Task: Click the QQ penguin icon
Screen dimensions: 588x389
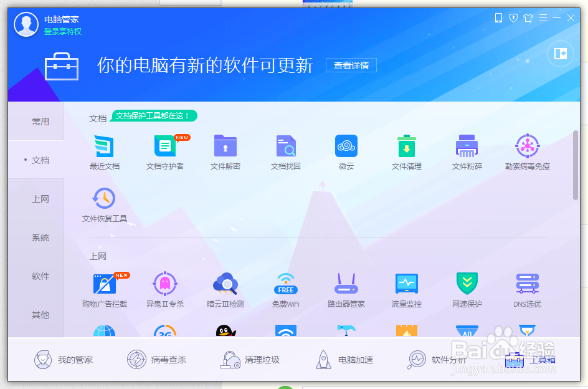Action: (x=225, y=331)
